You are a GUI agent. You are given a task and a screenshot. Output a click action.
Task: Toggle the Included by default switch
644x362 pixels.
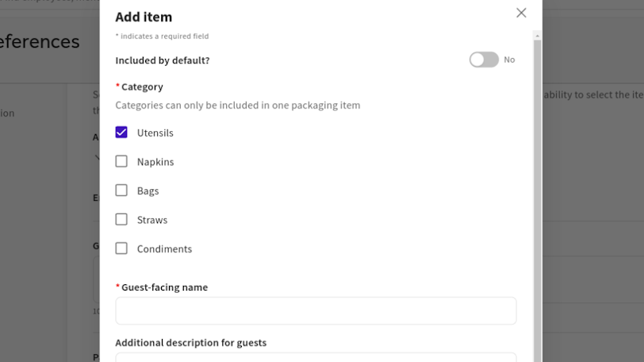pyautogui.click(x=484, y=60)
